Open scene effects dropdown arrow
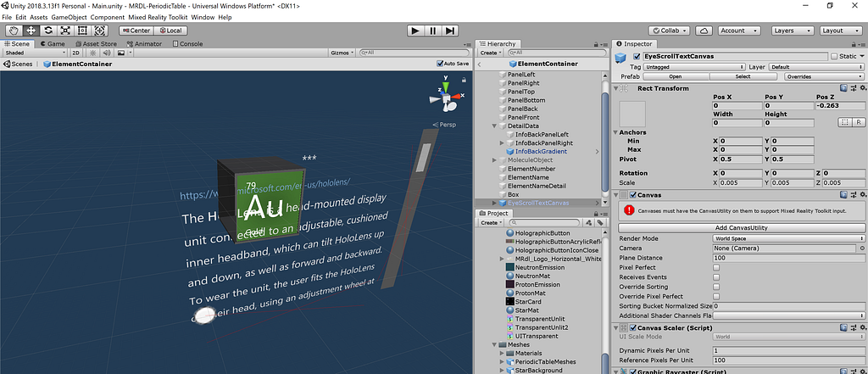The image size is (868, 374). click(x=131, y=53)
